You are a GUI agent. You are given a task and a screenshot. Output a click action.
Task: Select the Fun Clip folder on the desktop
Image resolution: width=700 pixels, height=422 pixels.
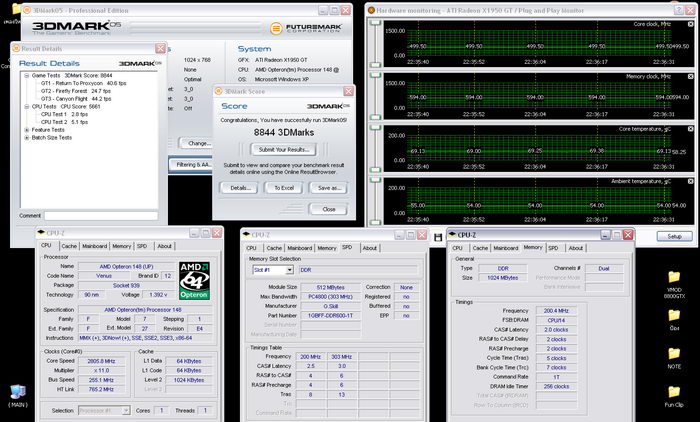[x=674, y=397]
